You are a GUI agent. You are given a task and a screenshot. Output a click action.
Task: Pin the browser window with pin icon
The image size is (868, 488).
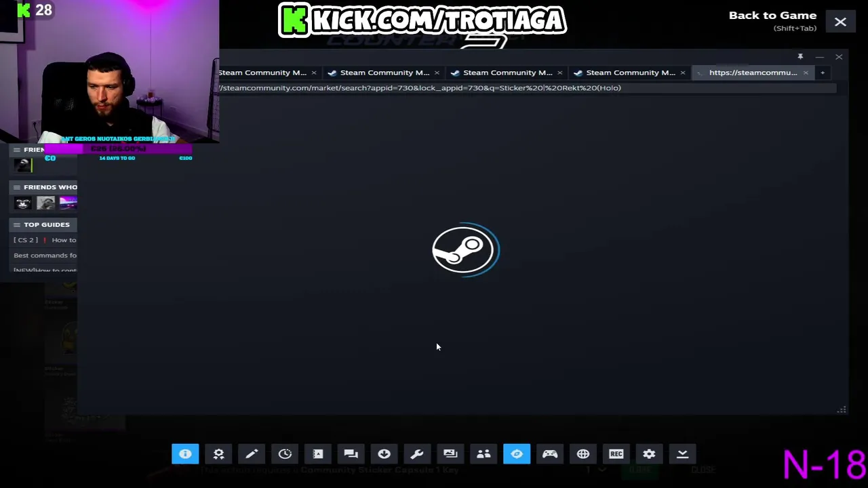[x=800, y=56]
